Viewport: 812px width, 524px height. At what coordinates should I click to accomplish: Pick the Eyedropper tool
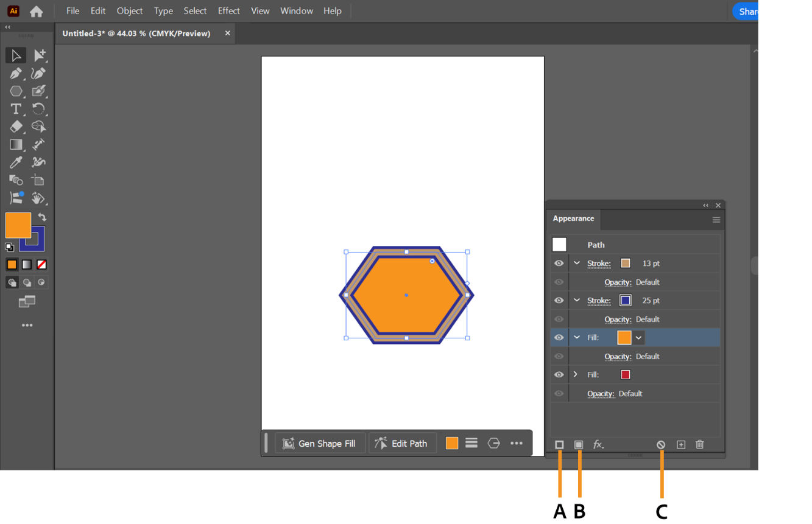(16, 162)
